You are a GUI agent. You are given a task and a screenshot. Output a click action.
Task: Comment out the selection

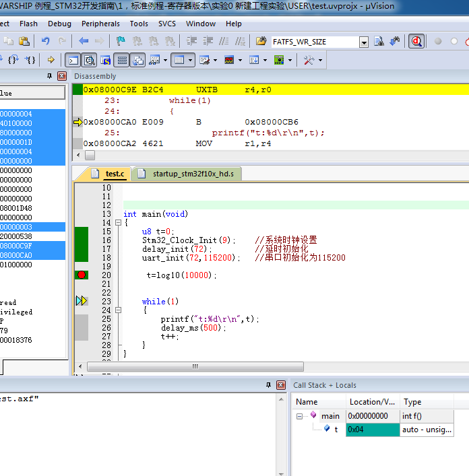click(x=224, y=41)
